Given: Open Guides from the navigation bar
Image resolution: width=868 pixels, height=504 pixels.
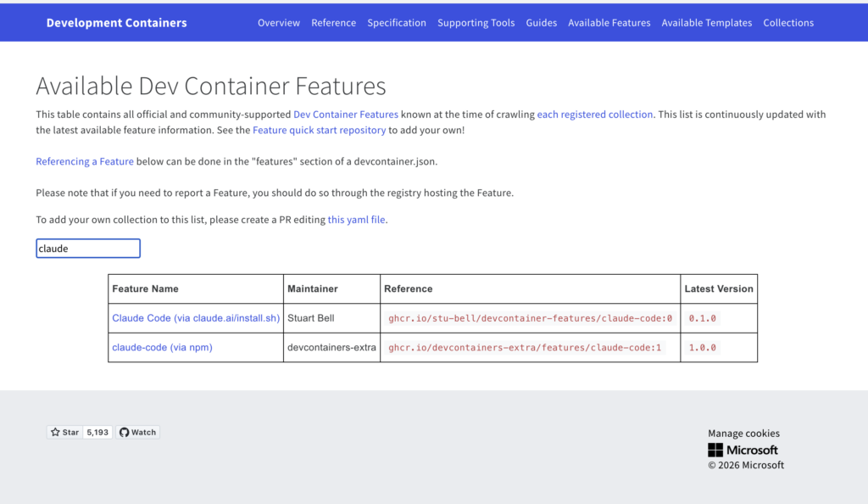Looking at the screenshot, I should (541, 23).
